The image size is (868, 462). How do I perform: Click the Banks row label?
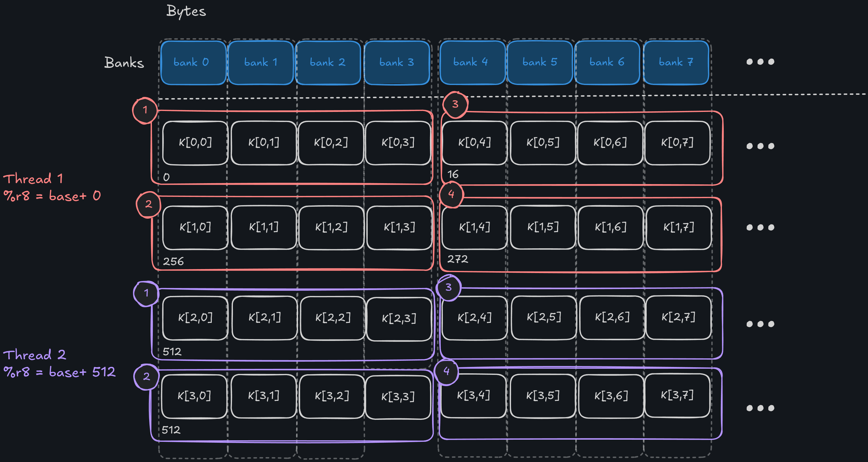click(x=124, y=63)
